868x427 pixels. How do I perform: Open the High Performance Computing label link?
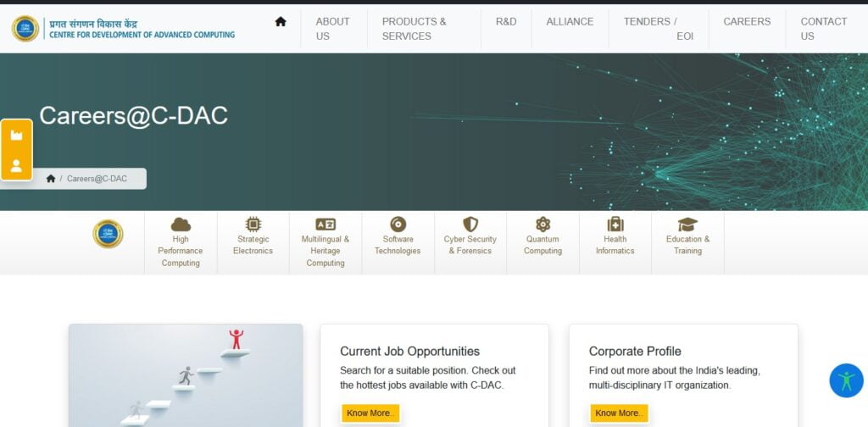point(181,251)
